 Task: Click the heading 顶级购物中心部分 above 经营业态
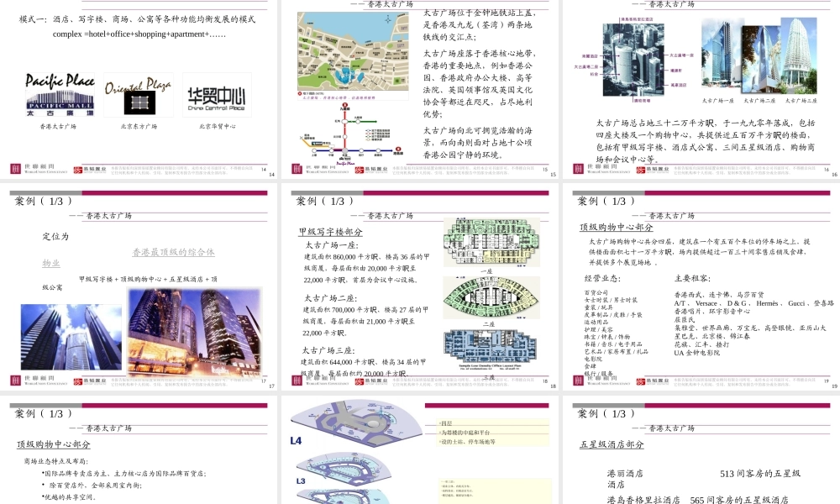pos(616,227)
